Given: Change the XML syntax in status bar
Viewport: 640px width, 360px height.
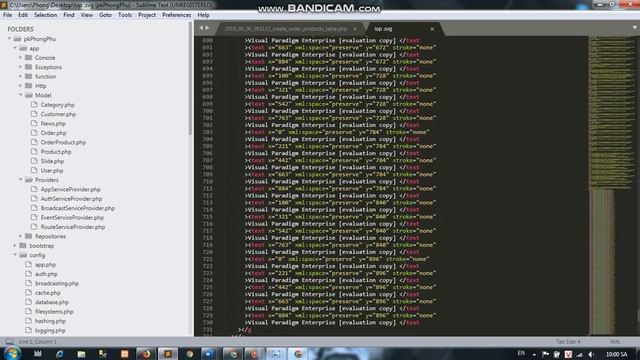Looking at the screenshot, I should (x=615, y=342).
